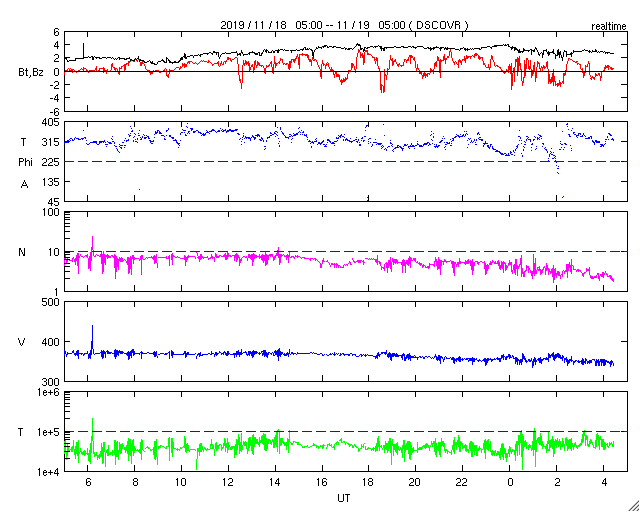Click the '135' tick value
Viewport: 640px width, 512px height.
click(x=51, y=182)
